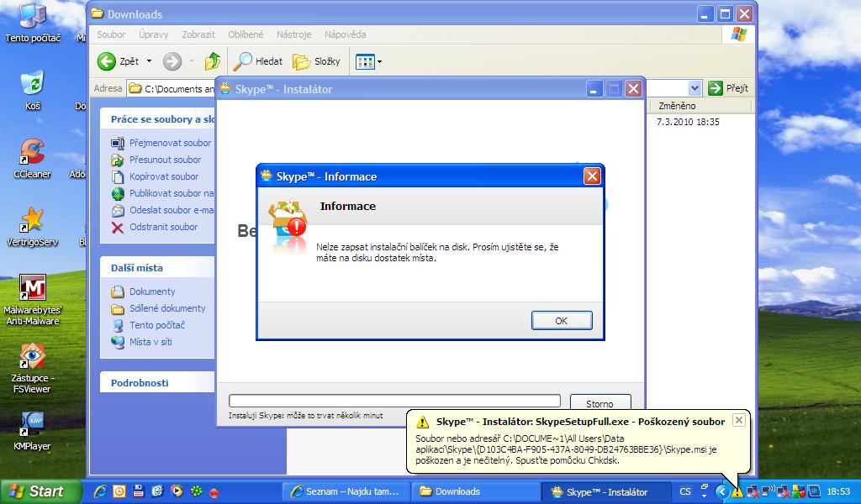Select the CCleaner desktop shortcut
Image resolution: width=861 pixels, height=504 pixels.
32,159
